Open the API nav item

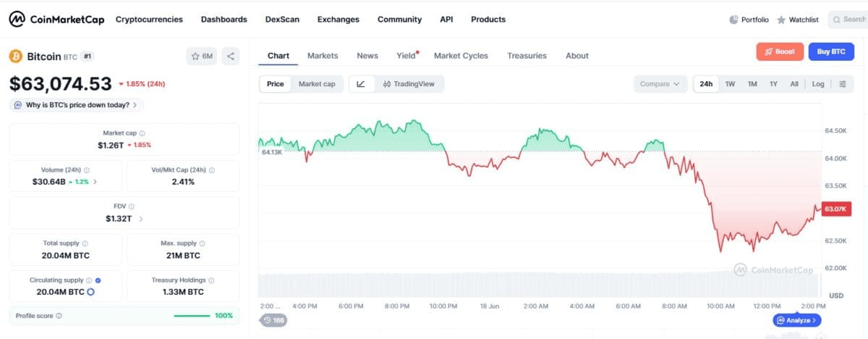[x=446, y=20]
